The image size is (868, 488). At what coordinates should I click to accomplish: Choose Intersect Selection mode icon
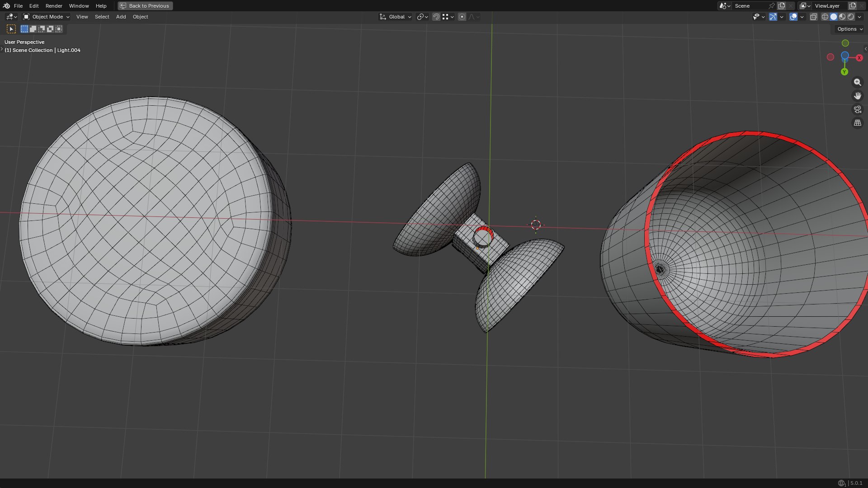(x=59, y=29)
